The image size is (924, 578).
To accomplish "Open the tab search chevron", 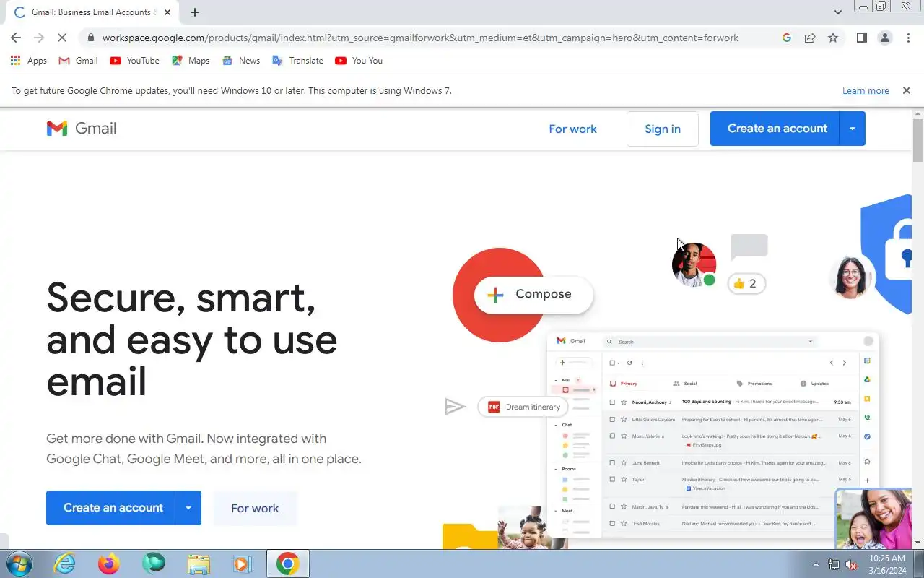I will [837, 12].
